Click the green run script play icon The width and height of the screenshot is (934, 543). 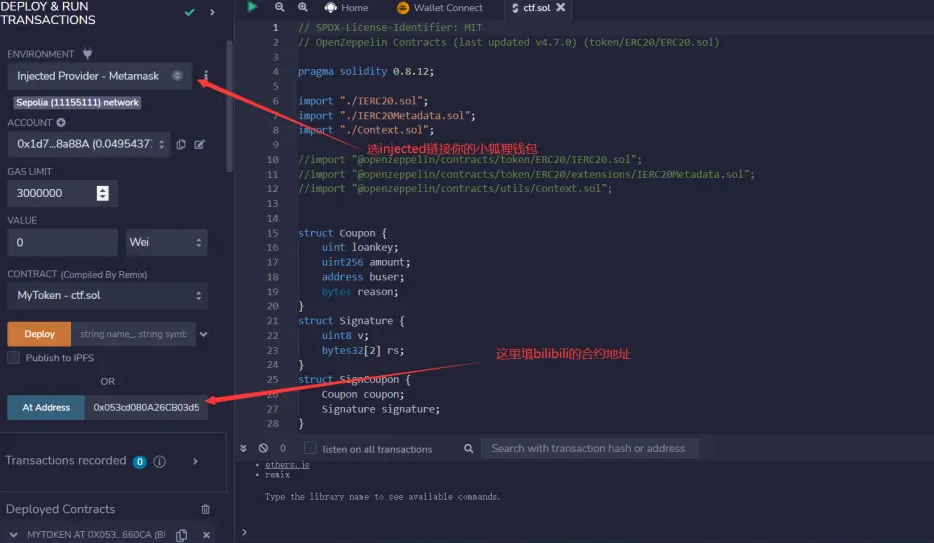[252, 7]
